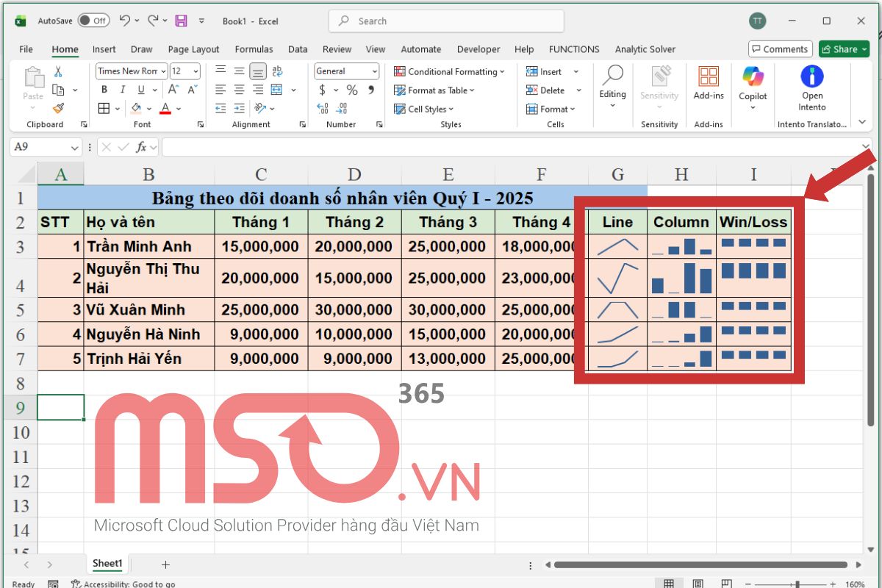The image size is (882, 588).
Task: Open the font size dropdown
Action: pyautogui.click(x=196, y=71)
